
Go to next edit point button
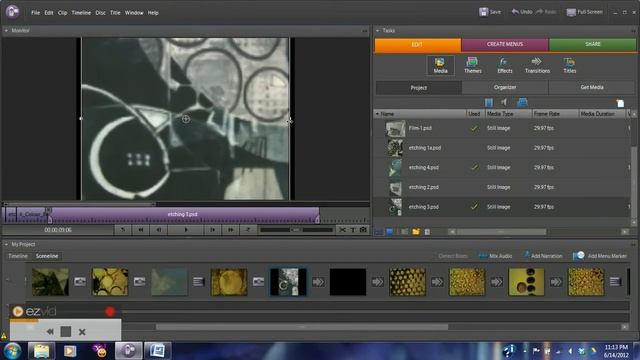248,230
